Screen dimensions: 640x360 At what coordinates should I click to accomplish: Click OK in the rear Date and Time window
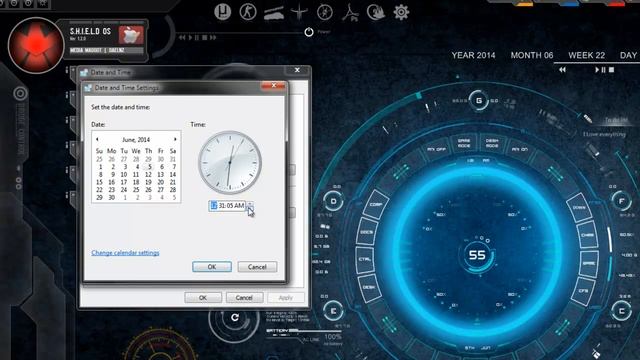tap(203, 298)
